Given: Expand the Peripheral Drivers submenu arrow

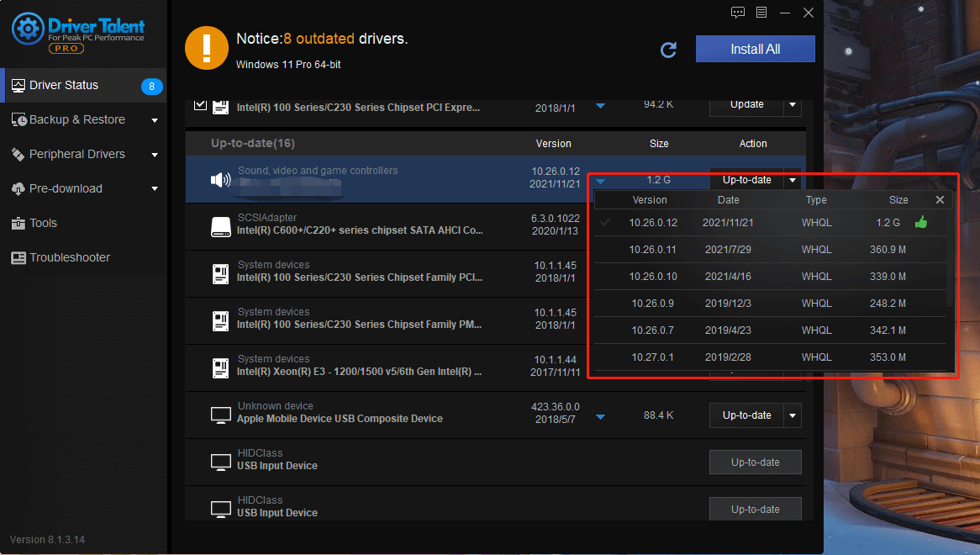Looking at the screenshot, I should [x=155, y=155].
